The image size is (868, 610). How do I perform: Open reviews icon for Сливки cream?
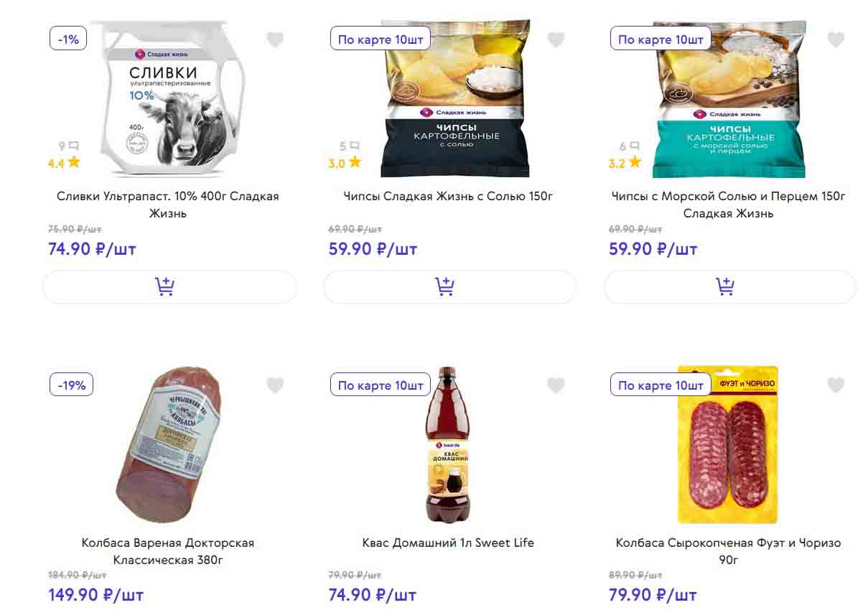(73, 146)
